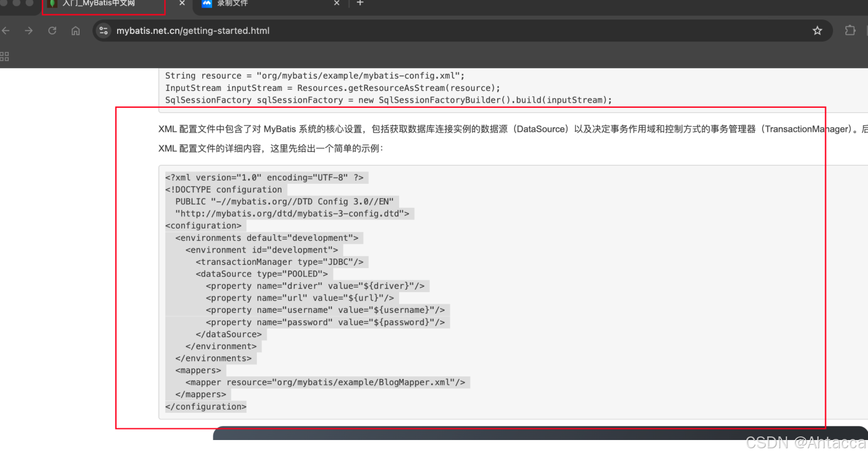Go forward in browser history

(29, 31)
